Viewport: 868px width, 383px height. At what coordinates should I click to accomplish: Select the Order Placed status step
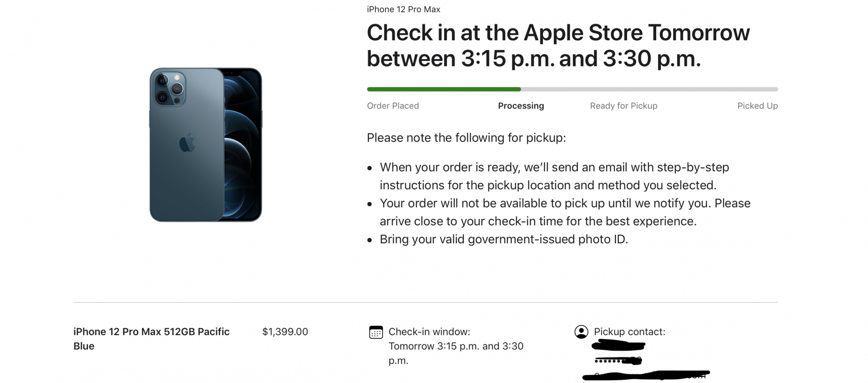(393, 106)
